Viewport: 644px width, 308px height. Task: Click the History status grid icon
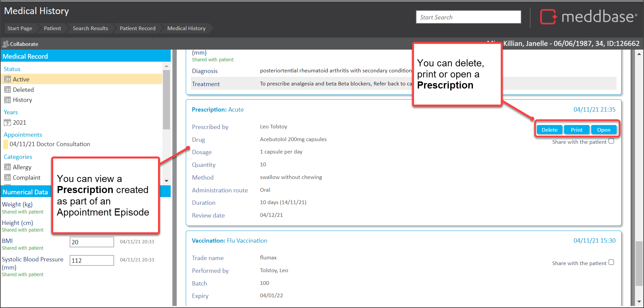(7, 100)
